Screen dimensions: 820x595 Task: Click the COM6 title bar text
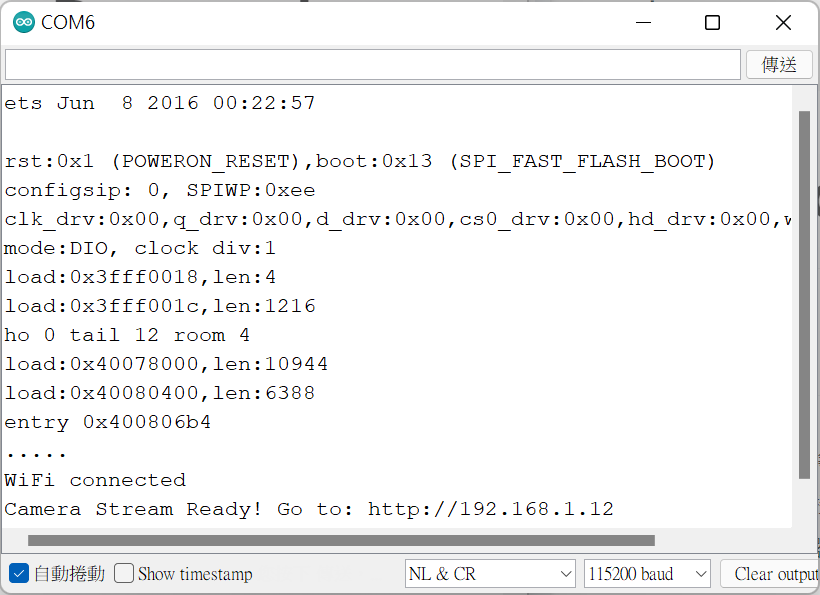pos(68,22)
